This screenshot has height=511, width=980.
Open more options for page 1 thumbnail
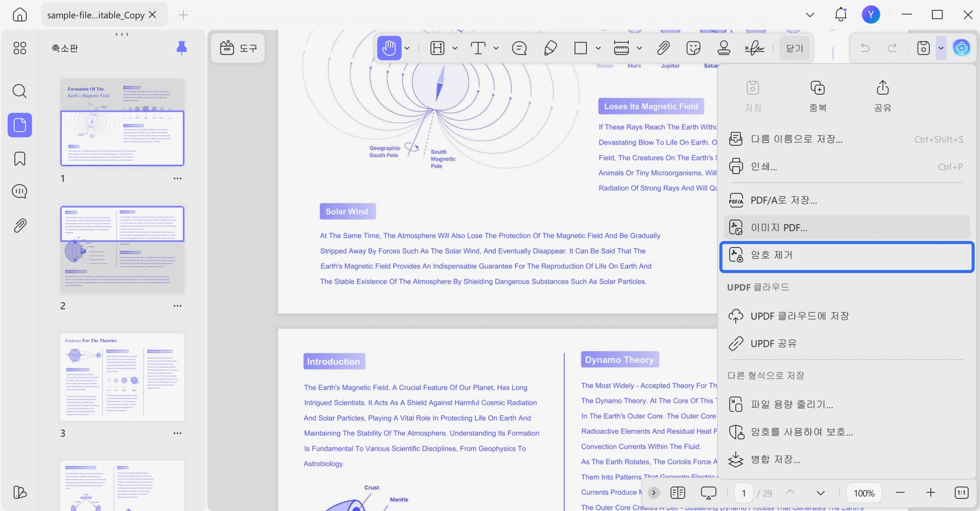177,179
